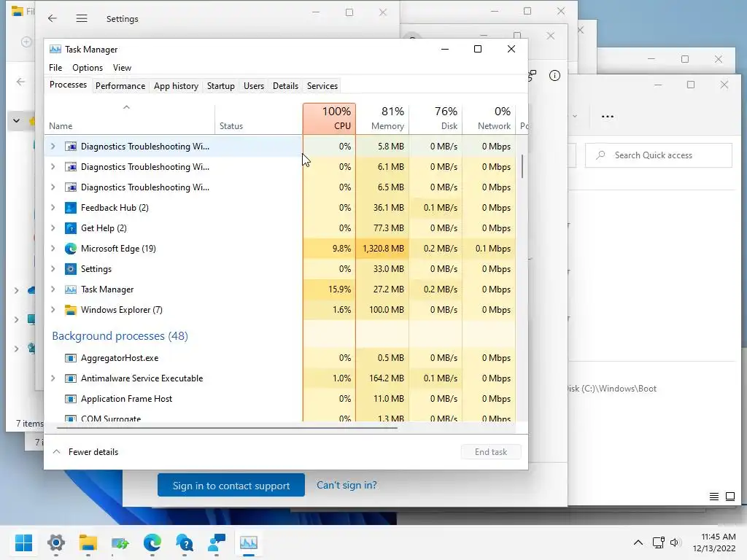Click the Settings window back arrow

coord(53,18)
